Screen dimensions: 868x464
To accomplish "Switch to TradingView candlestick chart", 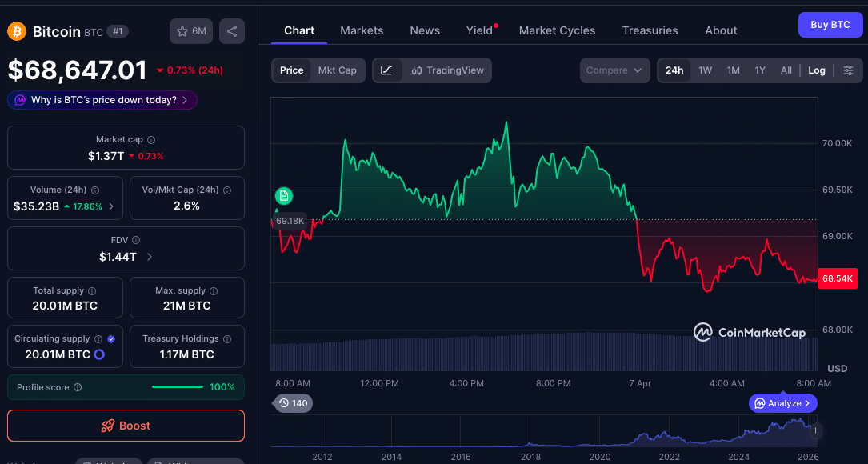I will (x=447, y=70).
